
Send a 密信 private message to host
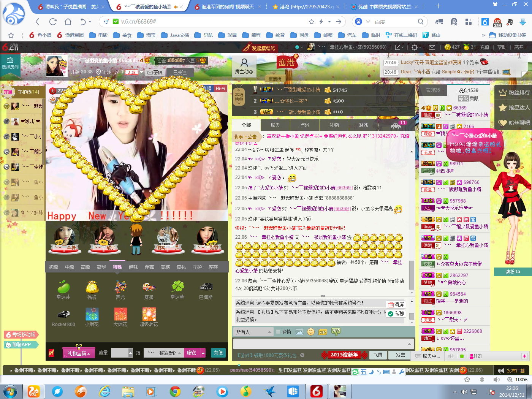pyautogui.click(x=155, y=72)
